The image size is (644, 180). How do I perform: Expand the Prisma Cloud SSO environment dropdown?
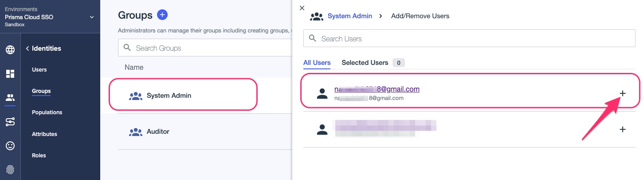pyautogui.click(x=92, y=17)
